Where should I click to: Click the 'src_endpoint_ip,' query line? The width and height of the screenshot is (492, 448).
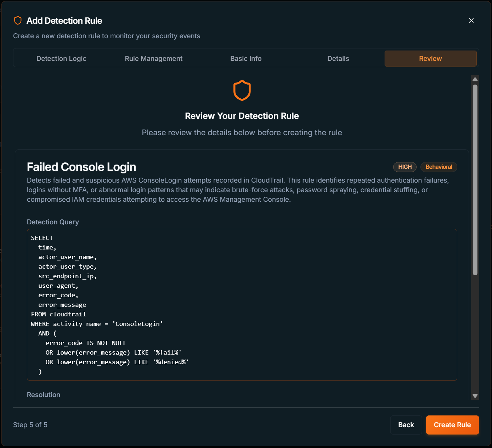[67, 276]
